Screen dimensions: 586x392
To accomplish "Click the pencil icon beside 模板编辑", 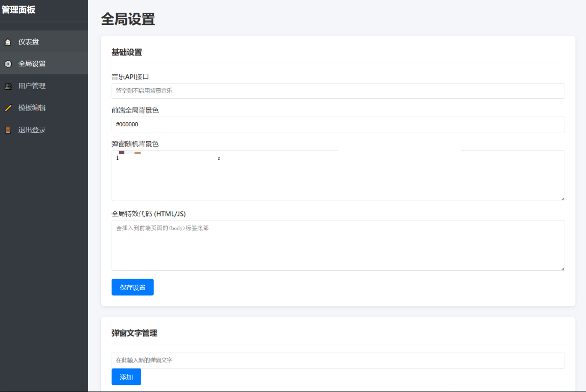I will click(8, 108).
